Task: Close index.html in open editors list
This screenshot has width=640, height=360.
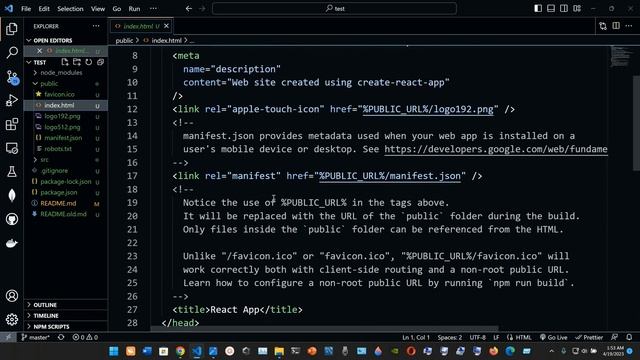Action: click(x=40, y=51)
